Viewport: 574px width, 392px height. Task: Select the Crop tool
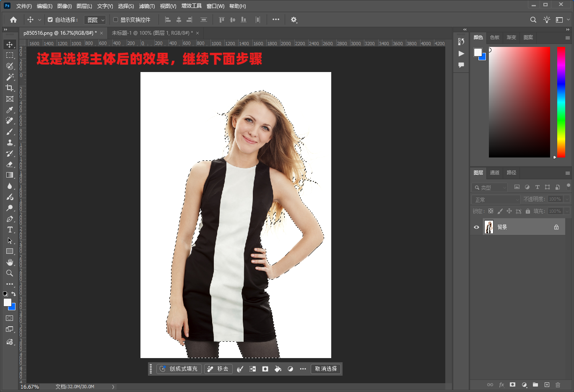[10, 88]
